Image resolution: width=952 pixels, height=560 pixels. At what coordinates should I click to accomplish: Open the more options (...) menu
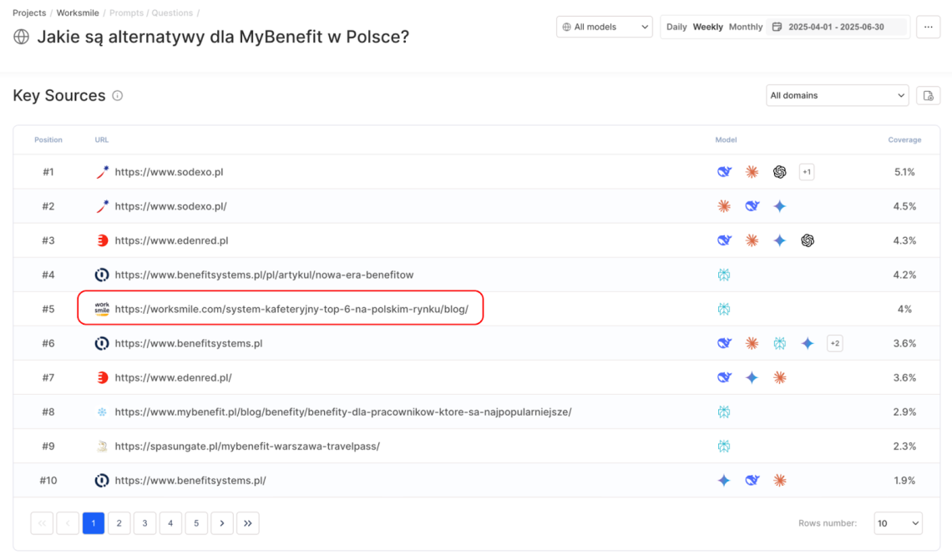[x=929, y=26]
